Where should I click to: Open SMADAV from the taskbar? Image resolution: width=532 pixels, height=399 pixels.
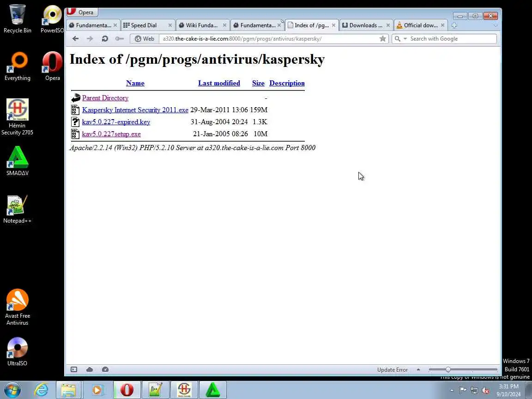[213, 390]
